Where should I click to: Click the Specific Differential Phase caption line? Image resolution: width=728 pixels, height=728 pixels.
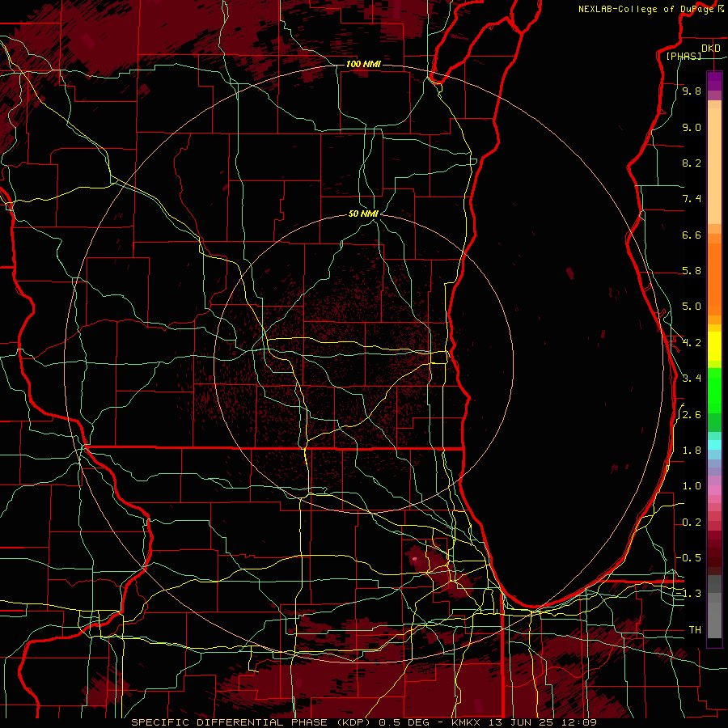point(364,722)
